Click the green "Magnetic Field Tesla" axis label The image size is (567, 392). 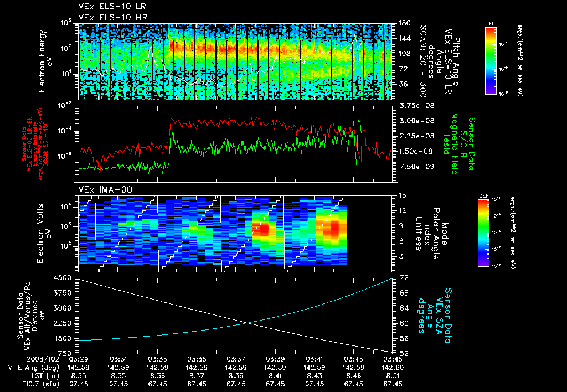[451, 144]
